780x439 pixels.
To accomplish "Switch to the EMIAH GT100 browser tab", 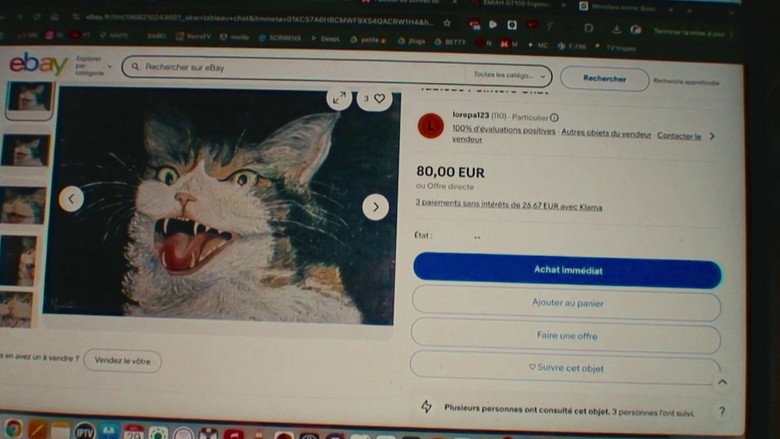I will point(515,3).
